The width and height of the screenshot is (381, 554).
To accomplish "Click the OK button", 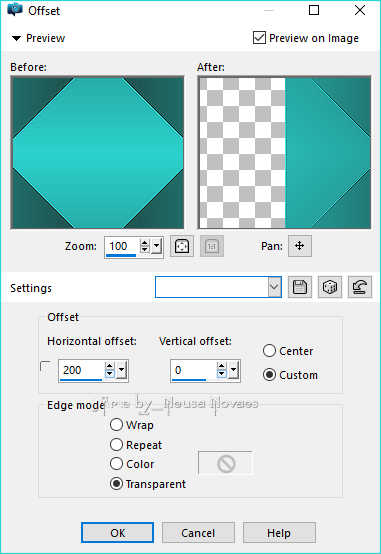I will [117, 532].
